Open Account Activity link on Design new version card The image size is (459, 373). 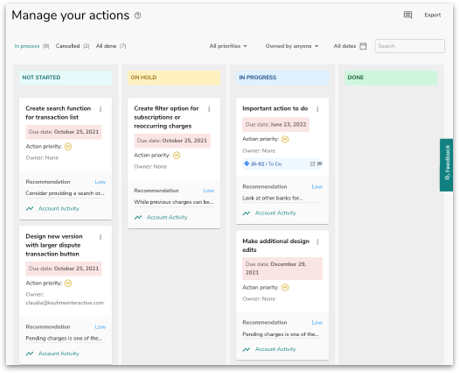coord(59,354)
